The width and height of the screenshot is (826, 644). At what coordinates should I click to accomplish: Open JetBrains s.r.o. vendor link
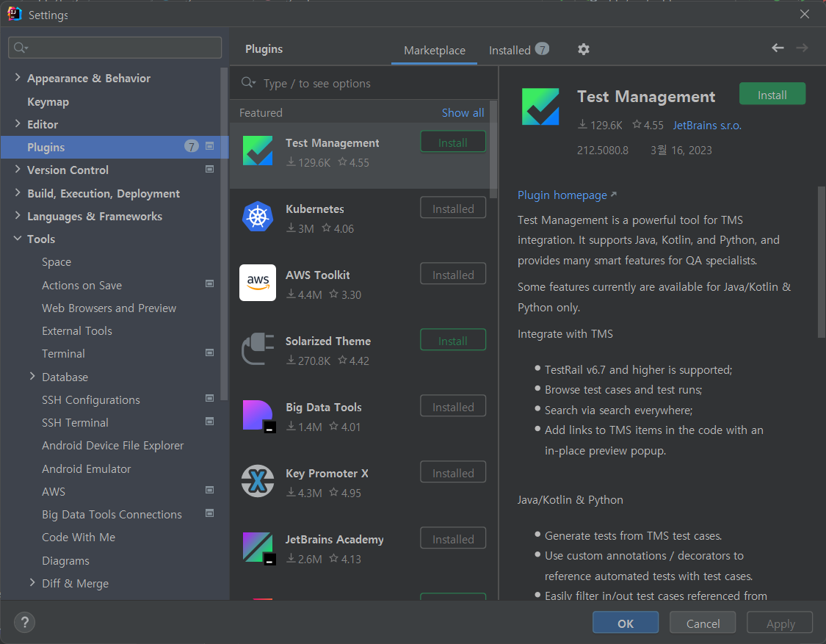pyautogui.click(x=707, y=126)
